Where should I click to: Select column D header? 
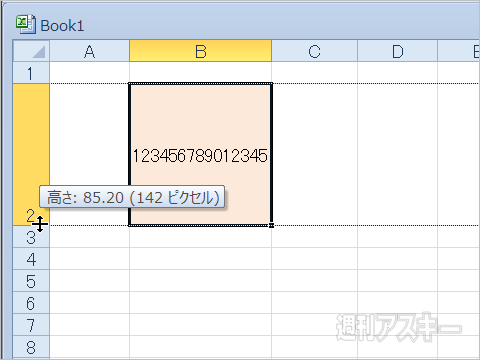tap(397, 51)
